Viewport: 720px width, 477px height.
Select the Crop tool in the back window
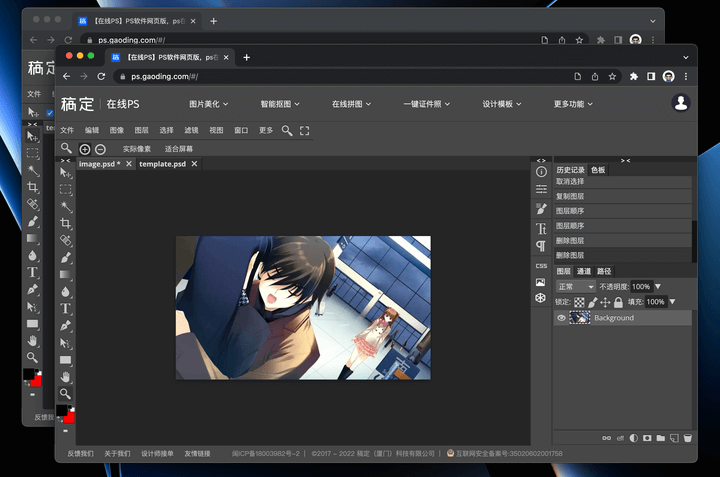point(33,187)
